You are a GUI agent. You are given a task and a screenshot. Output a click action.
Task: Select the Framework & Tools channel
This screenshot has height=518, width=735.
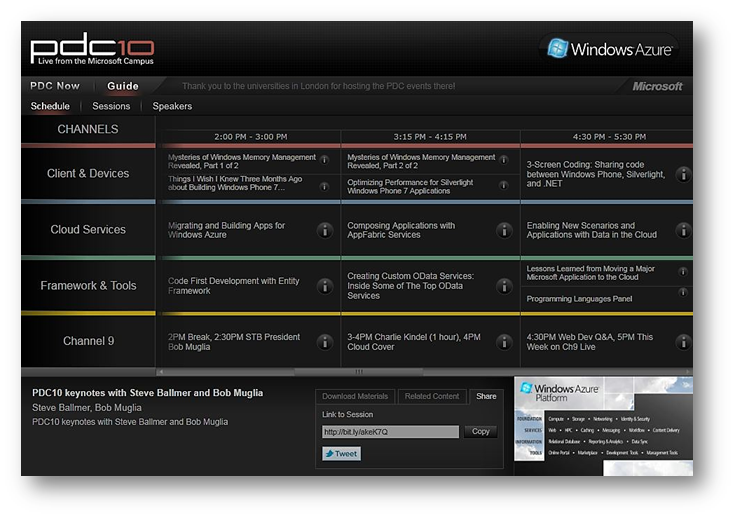88,285
